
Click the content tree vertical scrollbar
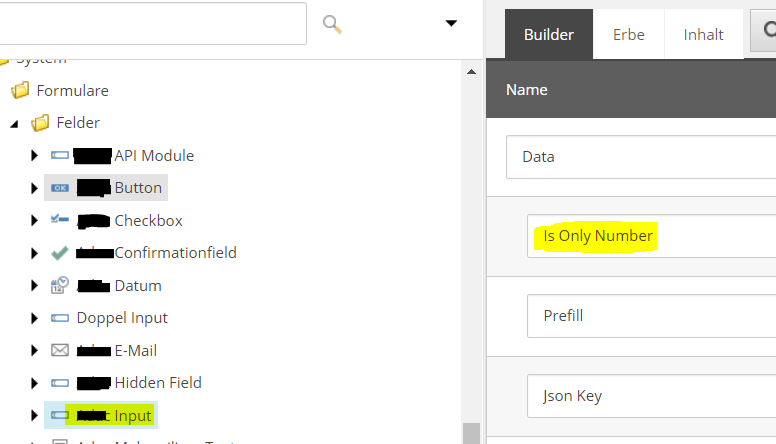click(x=470, y=250)
